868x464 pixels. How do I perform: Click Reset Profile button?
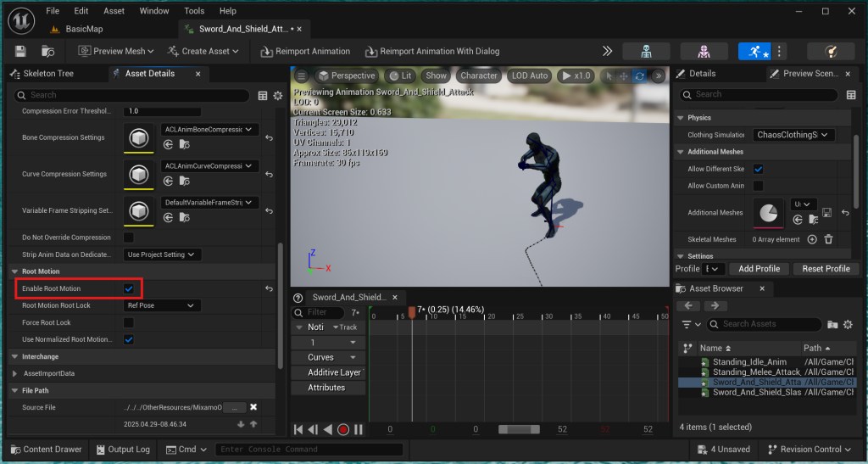[826, 269]
